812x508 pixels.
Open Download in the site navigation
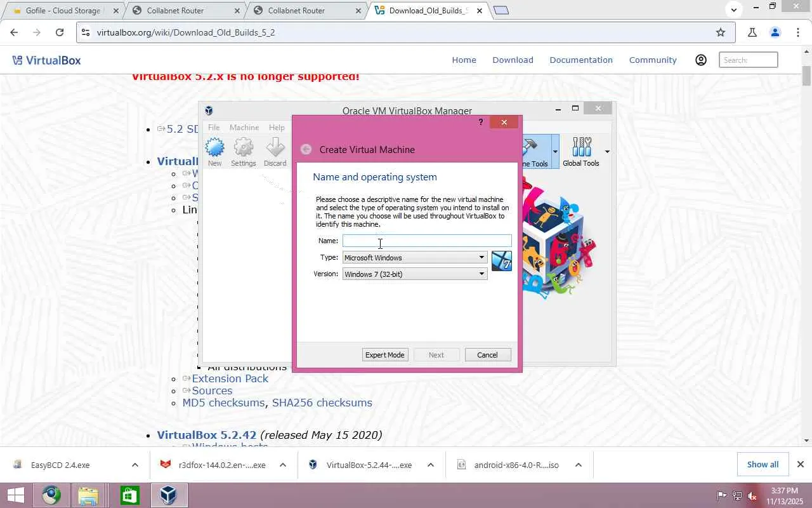point(513,60)
